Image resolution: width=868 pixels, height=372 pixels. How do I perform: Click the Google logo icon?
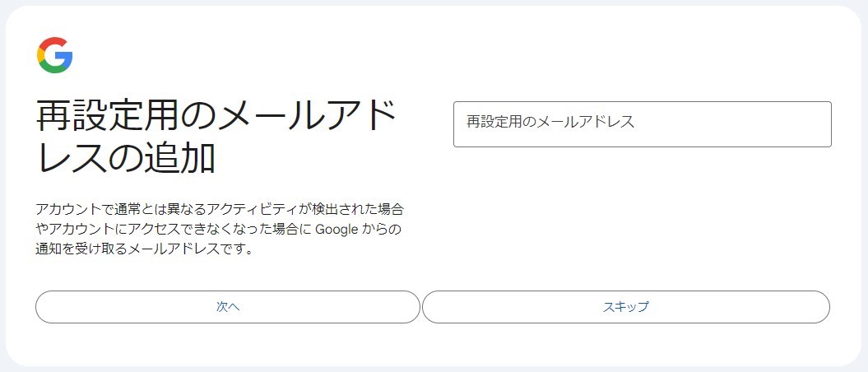tap(55, 55)
